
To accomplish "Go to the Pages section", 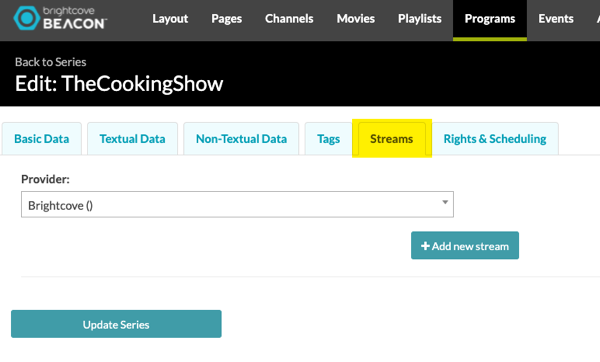I will (227, 19).
